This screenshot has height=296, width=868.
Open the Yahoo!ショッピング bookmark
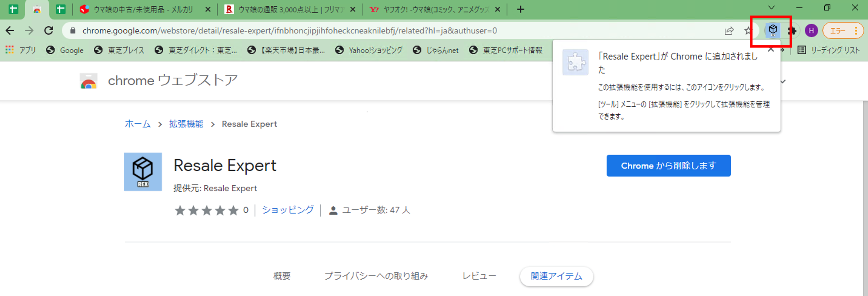coord(369,50)
